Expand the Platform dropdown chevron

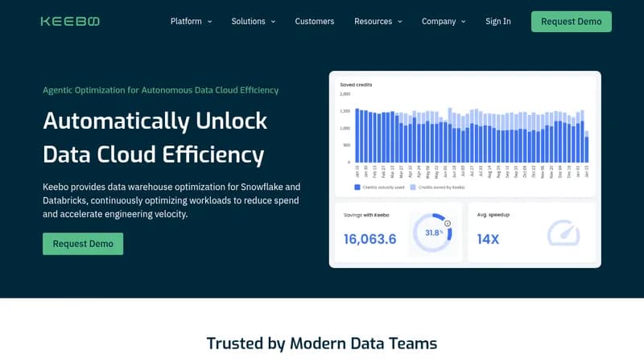(209, 22)
